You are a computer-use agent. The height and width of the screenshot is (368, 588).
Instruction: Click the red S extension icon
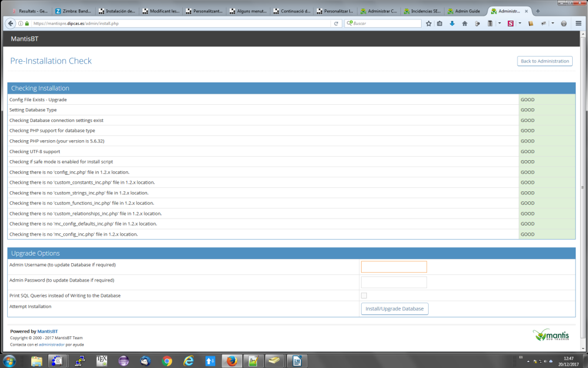pos(510,24)
